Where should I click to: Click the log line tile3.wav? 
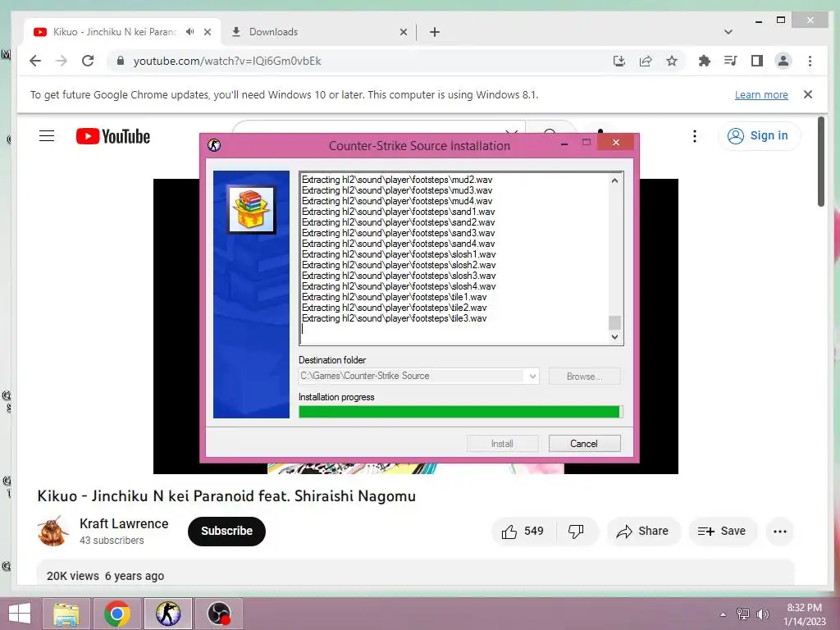394,318
